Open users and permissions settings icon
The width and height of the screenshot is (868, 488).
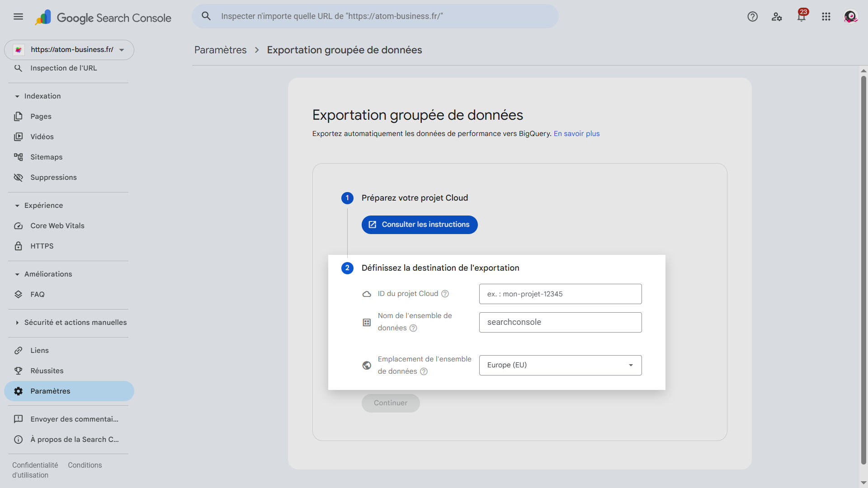pyautogui.click(x=777, y=17)
